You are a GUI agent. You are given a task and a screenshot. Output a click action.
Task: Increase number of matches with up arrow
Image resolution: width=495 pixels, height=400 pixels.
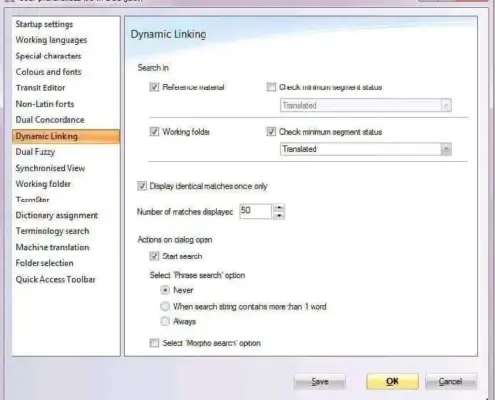279,208
